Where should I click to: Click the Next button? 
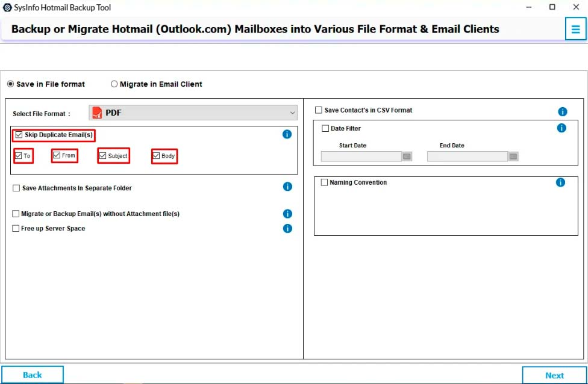[x=554, y=375]
